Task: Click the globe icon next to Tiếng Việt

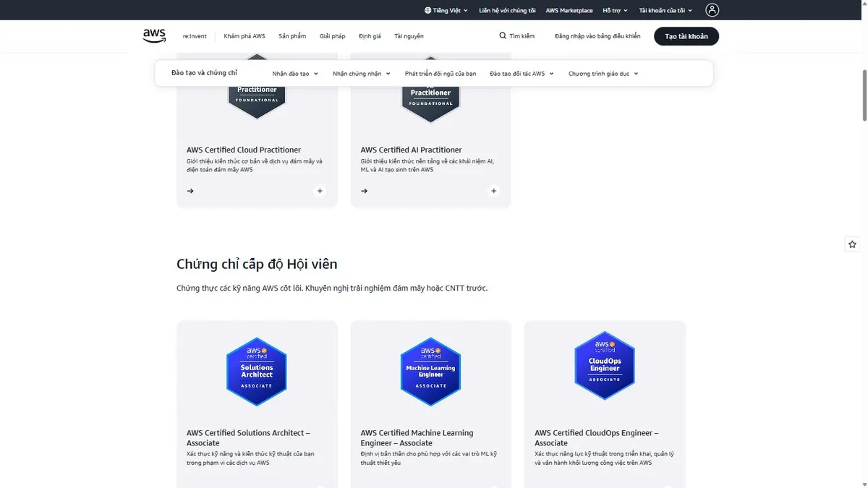Action: [x=427, y=11]
